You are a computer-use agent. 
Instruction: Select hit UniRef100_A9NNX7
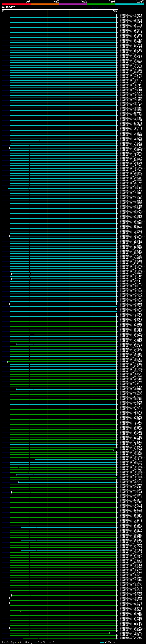(131, 17)
